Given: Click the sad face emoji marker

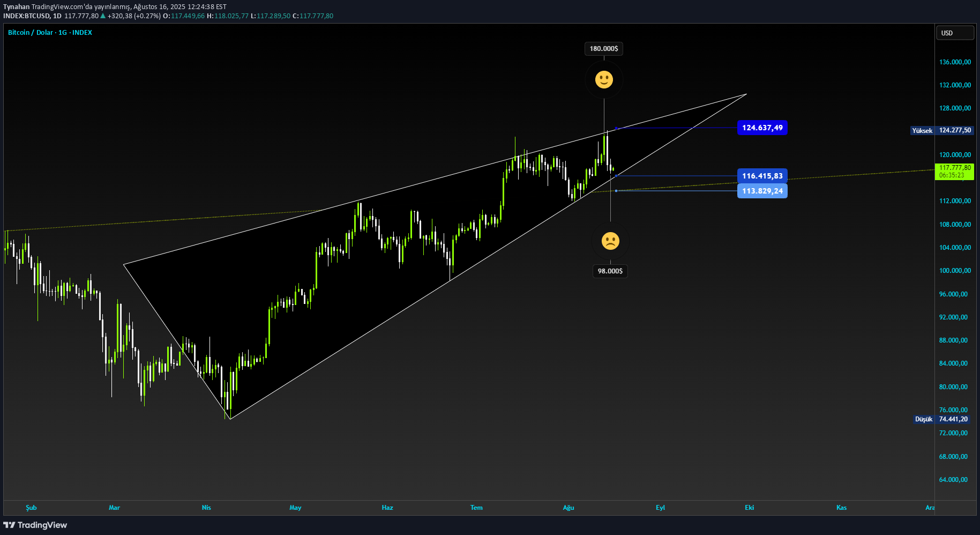Looking at the screenshot, I should 610,241.
